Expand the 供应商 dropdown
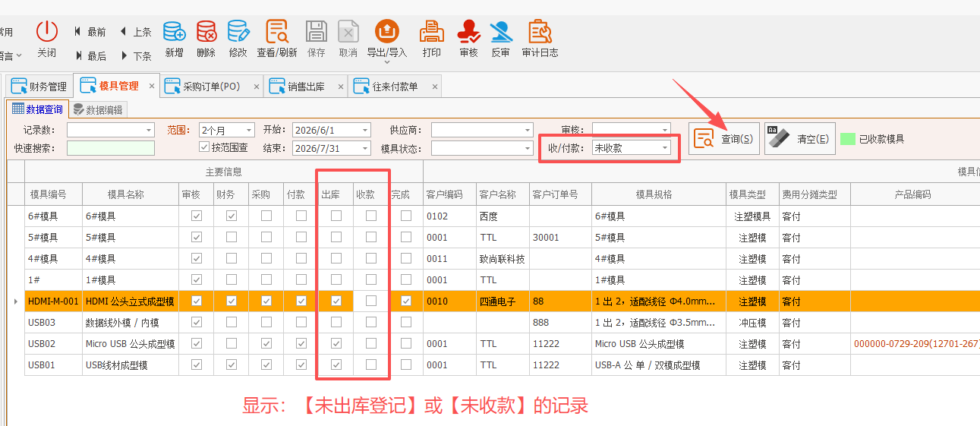 [x=528, y=130]
